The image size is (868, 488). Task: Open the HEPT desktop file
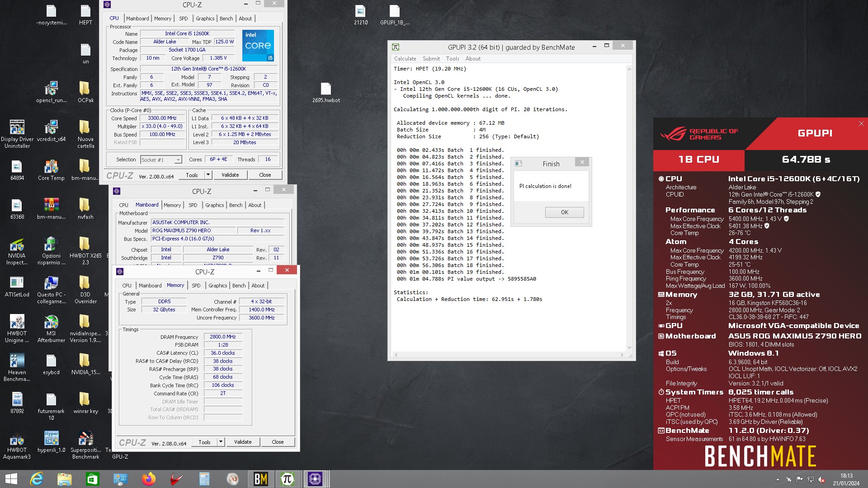pos(85,15)
